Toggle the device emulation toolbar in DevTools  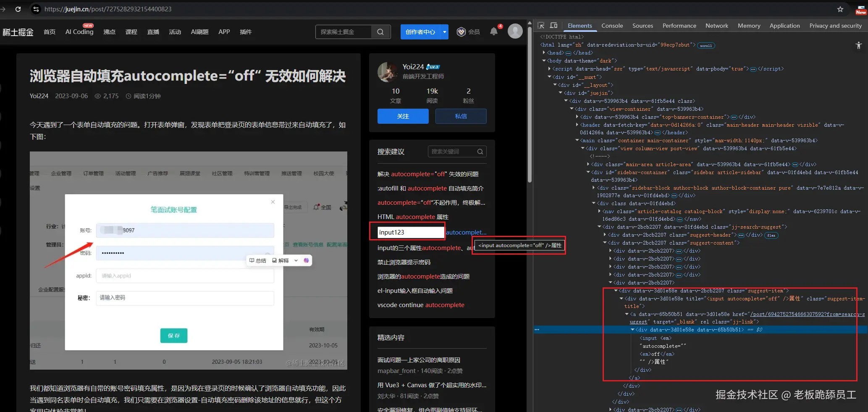coord(554,25)
